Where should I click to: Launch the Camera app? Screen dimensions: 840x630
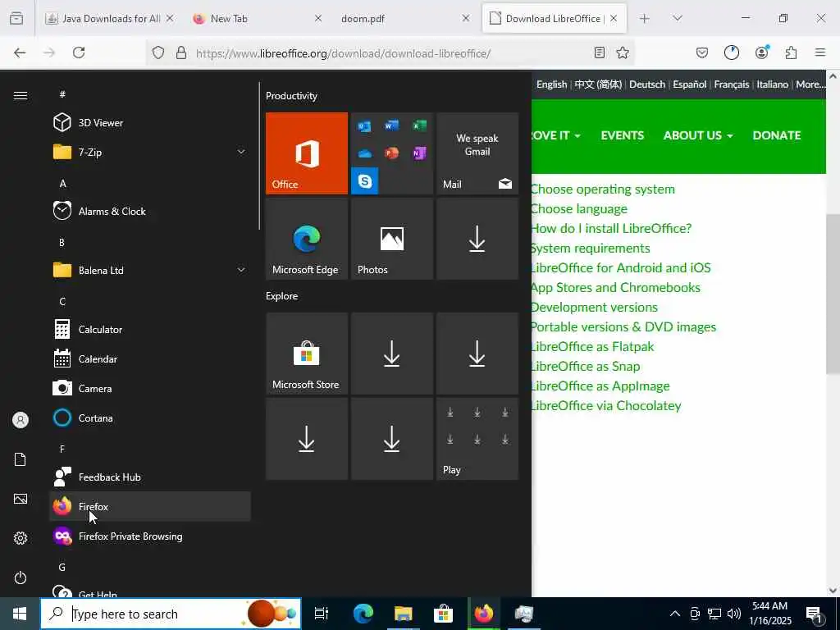[150, 388]
